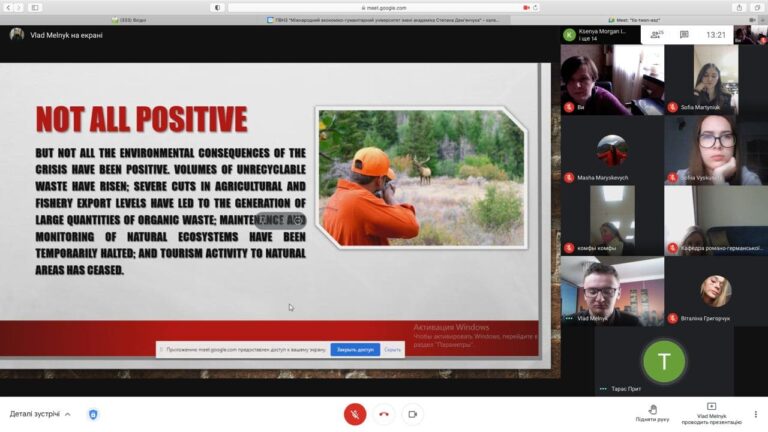Image resolution: width=768 pixels, height=432 pixels.
Task: Click the three dots on Тарас Приг tile
Action: [603, 388]
